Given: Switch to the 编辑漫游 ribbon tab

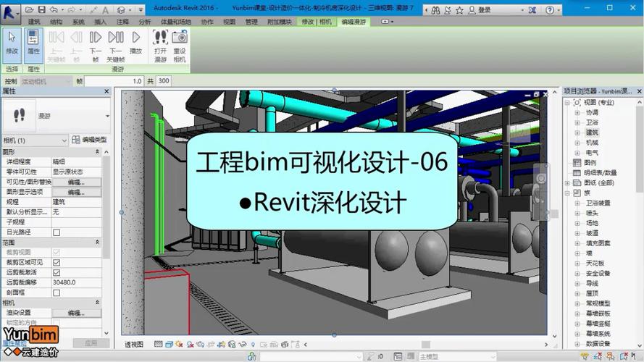Looking at the screenshot, I should (354, 22).
